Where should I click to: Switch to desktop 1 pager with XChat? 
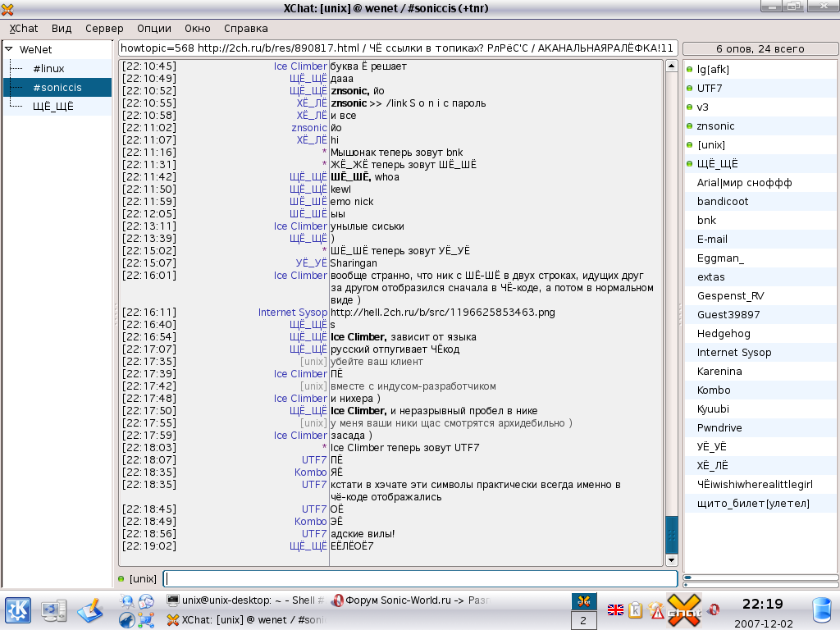(x=583, y=601)
